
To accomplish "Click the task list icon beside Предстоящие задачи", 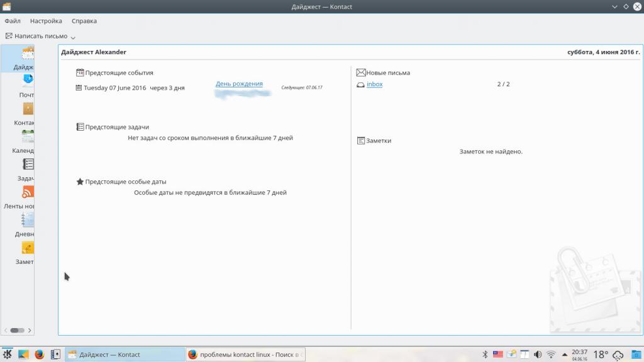I will [80, 127].
